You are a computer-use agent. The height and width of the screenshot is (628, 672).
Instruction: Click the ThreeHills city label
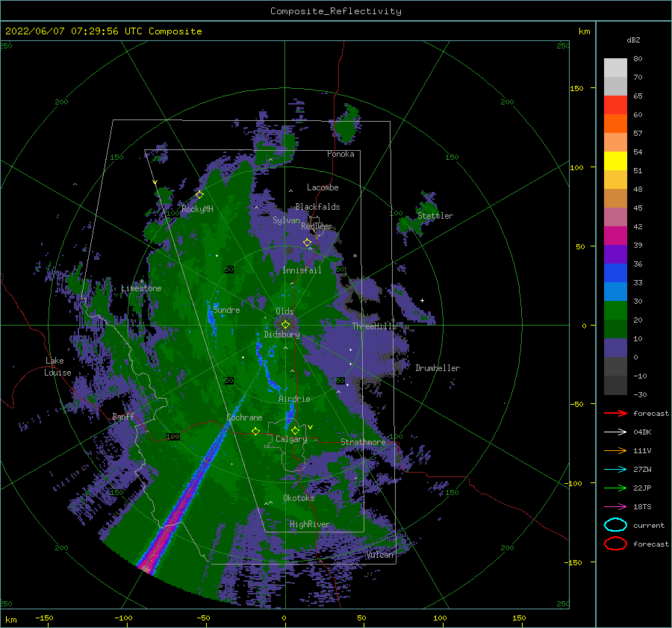point(374,326)
